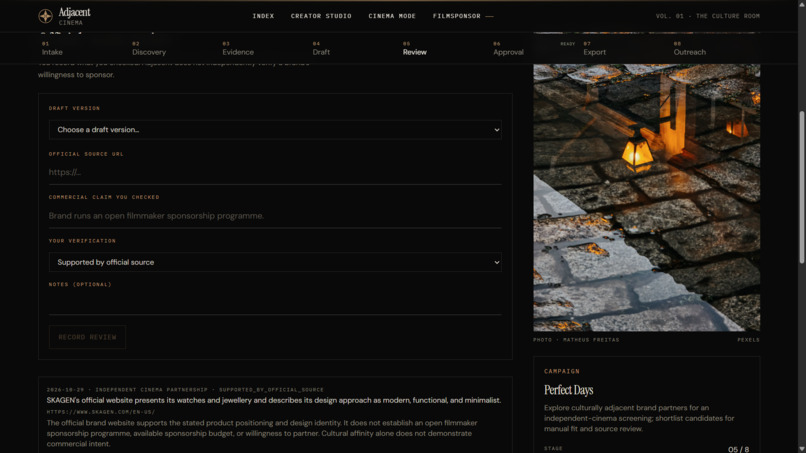The height and width of the screenshot is (453, 806).
Task: Click the cobblestone lantern photo
Action: point(647,197)
